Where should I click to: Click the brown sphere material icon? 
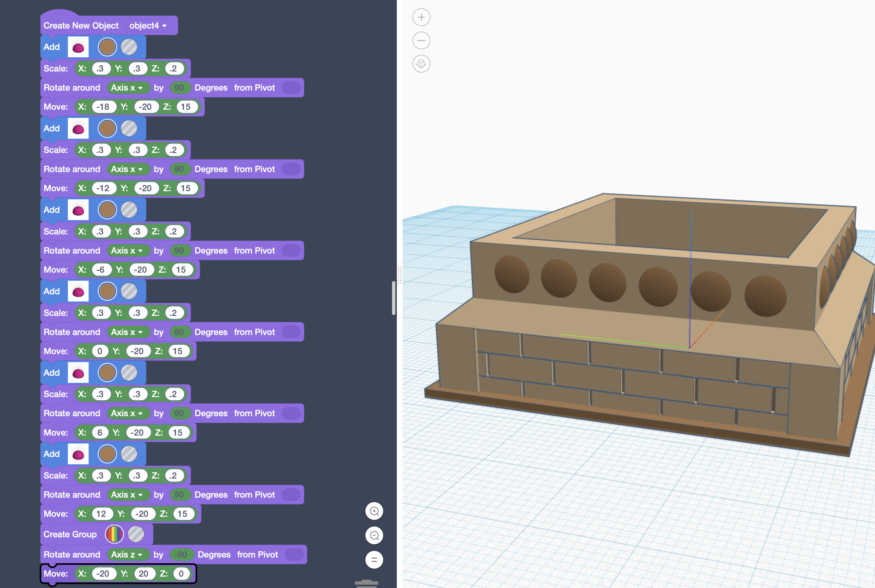click(106, 47)
